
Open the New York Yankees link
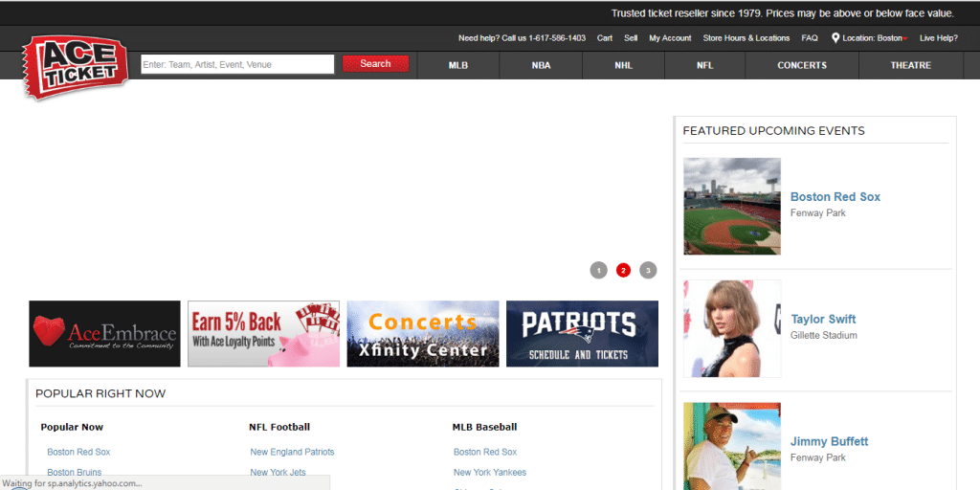coord(490,473)
